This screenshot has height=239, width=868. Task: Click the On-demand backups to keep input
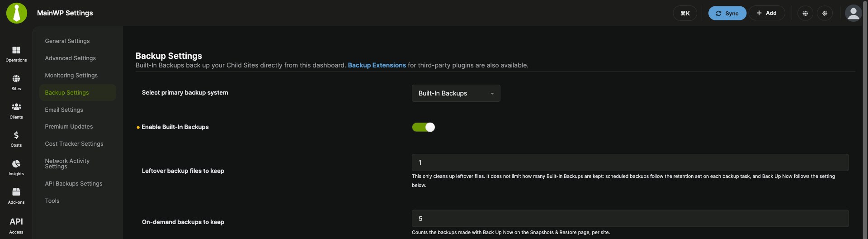(x=630, y=219)
